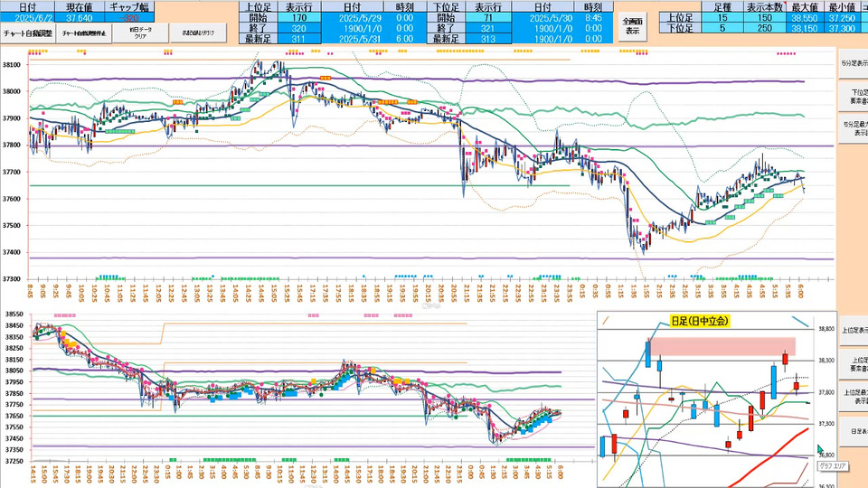Select the 38,800 axis label of the daily chart
Screen dimensions: 868x488
click(826, 329)
